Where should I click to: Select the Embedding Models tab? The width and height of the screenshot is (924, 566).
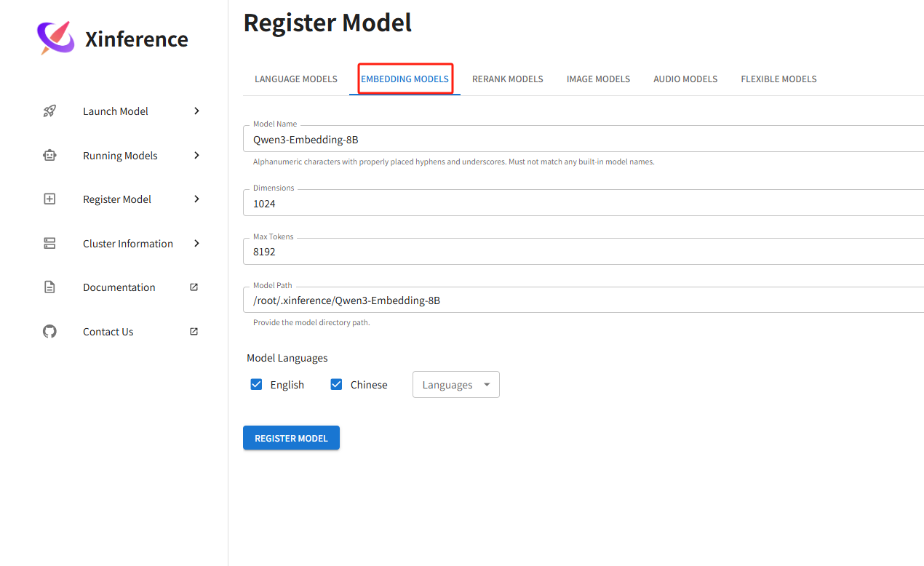tap(405, 79)
